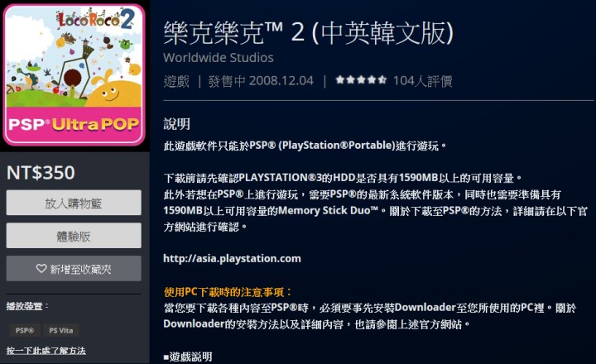Select the PS Vita device tag
Viewport: 596px width, 364px height.
tap(60, 330)
